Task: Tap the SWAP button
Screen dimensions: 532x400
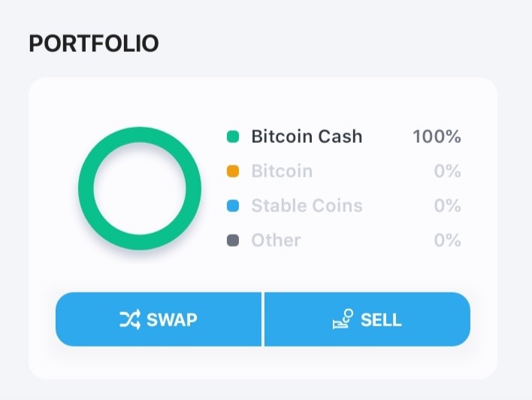Action: point(159,320)
